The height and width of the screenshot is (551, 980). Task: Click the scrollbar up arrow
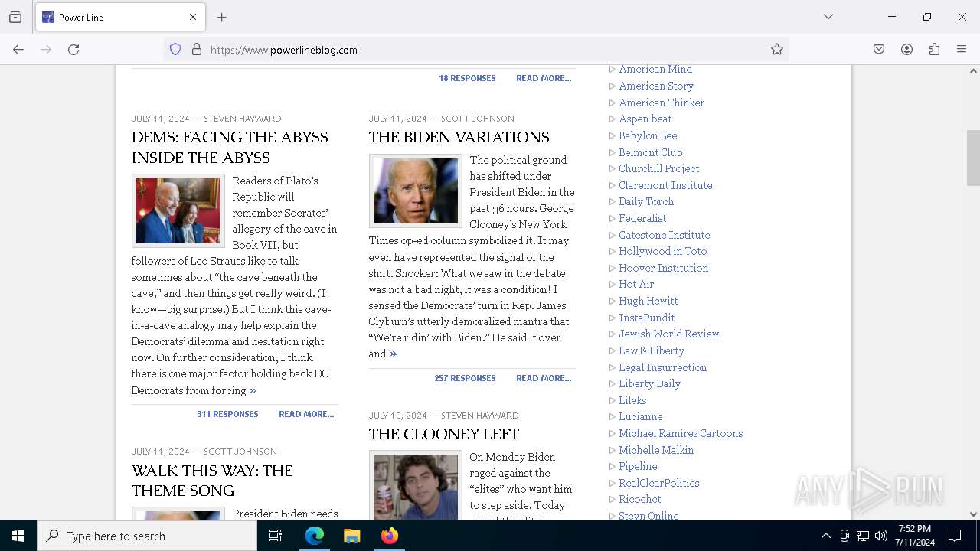click(973, 71)
